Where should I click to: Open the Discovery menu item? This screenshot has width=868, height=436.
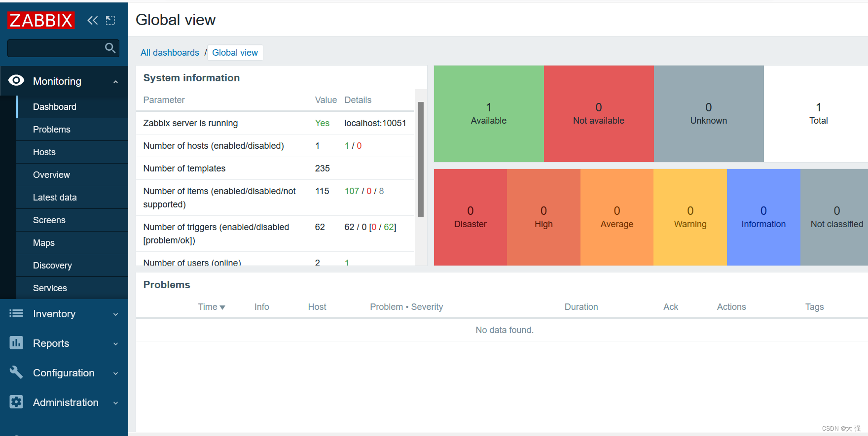click(x=72, y=266)
